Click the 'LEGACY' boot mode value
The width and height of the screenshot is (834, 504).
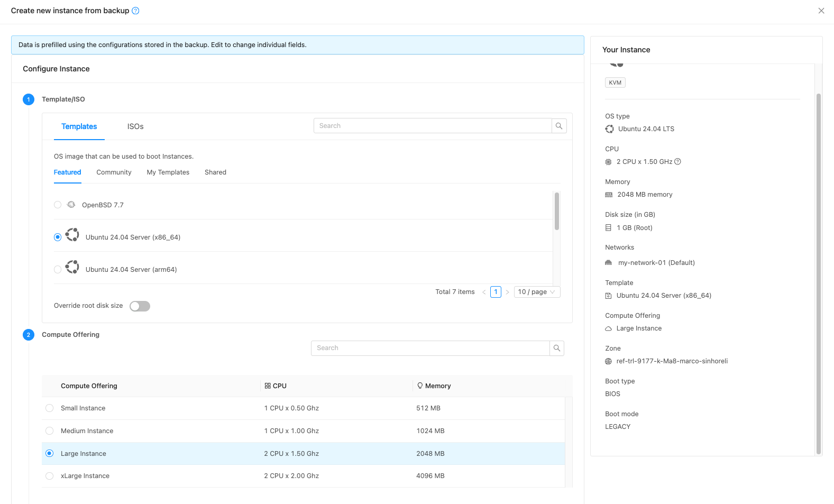click(618, 427)
